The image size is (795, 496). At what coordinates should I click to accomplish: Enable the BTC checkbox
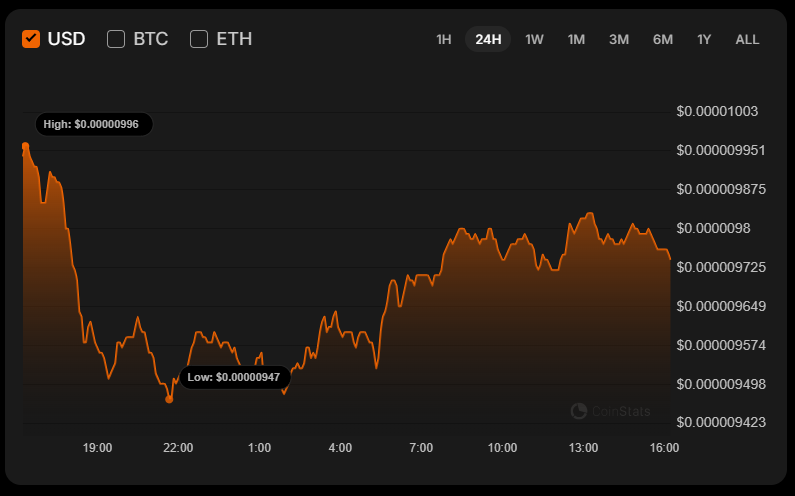[116, 39]
